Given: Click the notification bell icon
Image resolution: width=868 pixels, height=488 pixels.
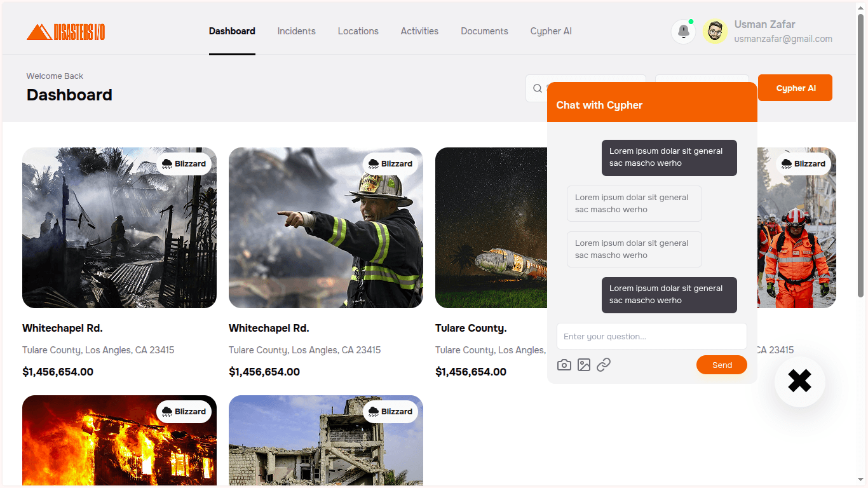Looking at the screenshot, I should 683,31.
